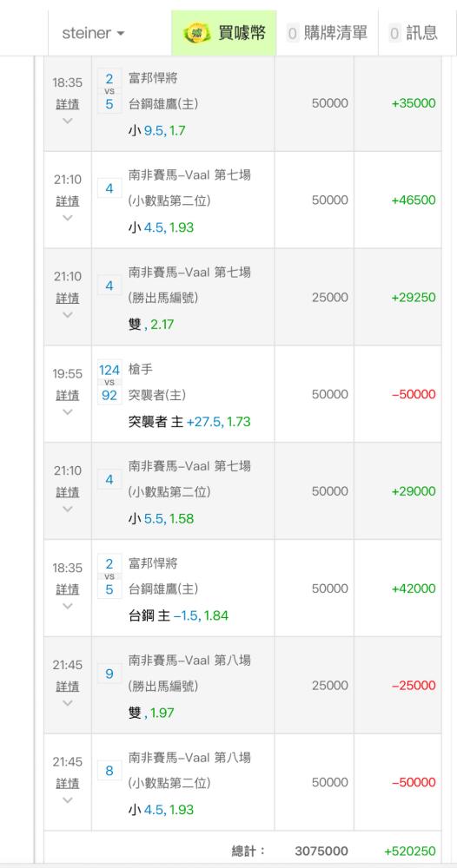Click result box 9 for Vaal 第八場

[x=109, y=674]
